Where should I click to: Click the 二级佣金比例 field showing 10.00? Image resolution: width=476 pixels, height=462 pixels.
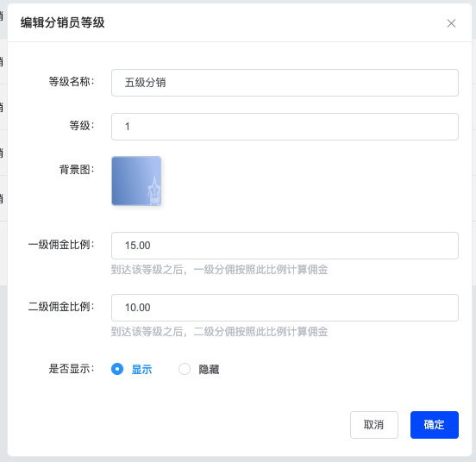click(285, 308)
